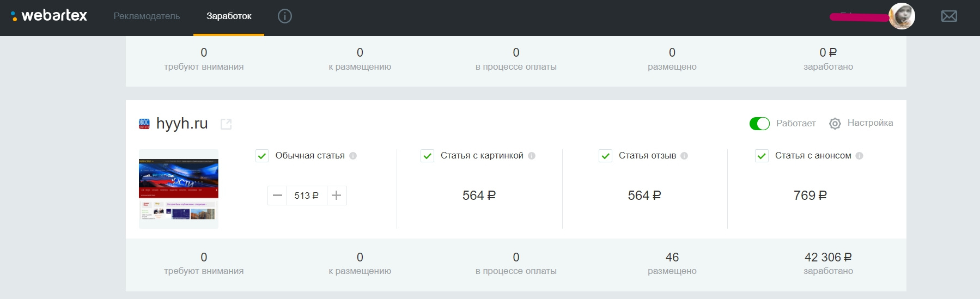Uncheck the Статья отзыв checkbox
This screenshot has width=980, height=299.
click(605, 156)
